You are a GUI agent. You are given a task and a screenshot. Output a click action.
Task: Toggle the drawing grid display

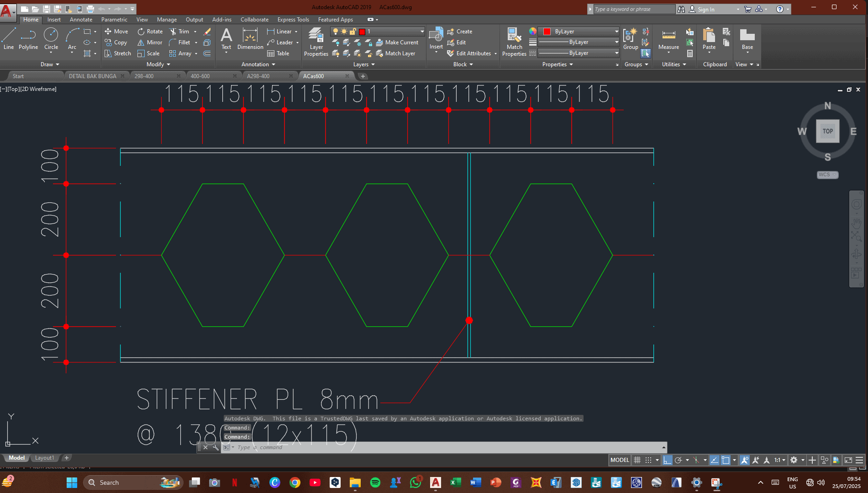(637, 460)
